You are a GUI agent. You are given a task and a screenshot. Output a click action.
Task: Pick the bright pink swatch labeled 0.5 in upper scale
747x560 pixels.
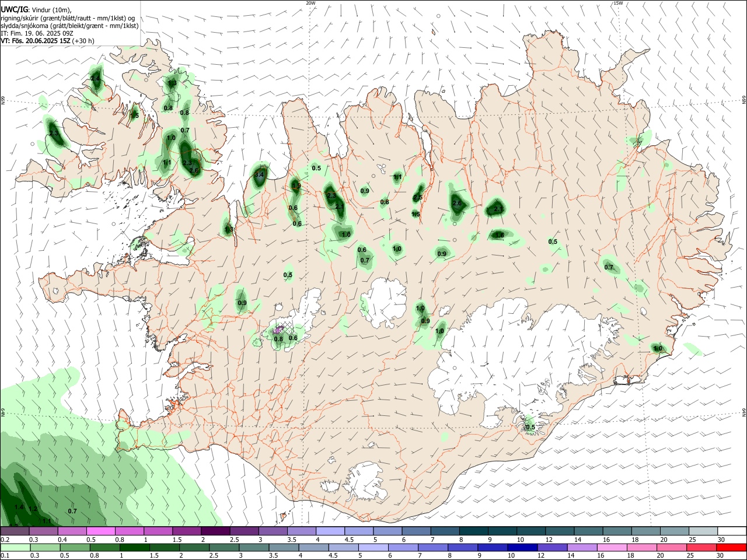point(100,531)
